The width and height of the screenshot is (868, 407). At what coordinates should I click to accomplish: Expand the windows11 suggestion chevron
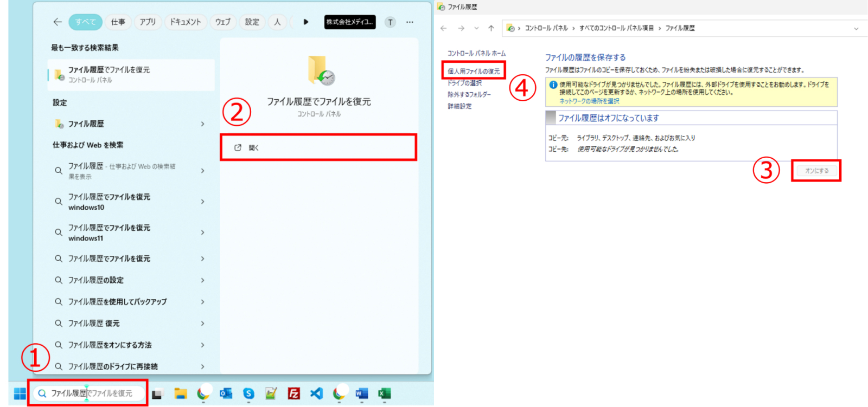[x=202, y=232]
